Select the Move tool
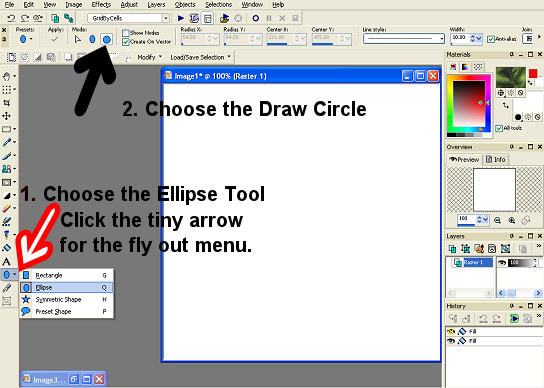 coord(6,116)
